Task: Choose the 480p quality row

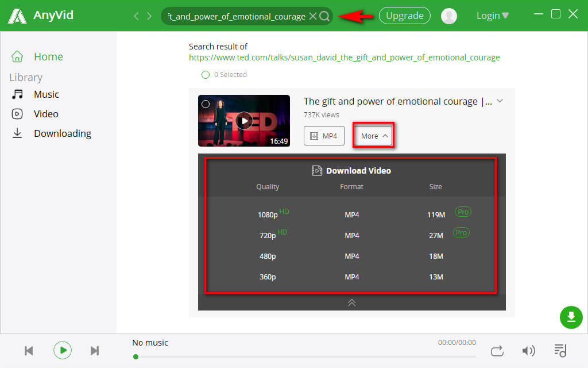Action: coord(352,256)
